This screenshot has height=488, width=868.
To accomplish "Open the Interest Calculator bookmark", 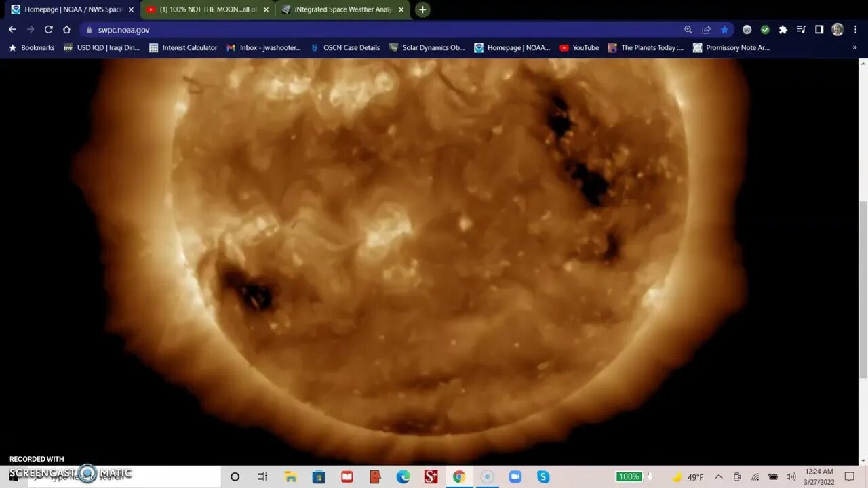I will click(x=183, y=48).
